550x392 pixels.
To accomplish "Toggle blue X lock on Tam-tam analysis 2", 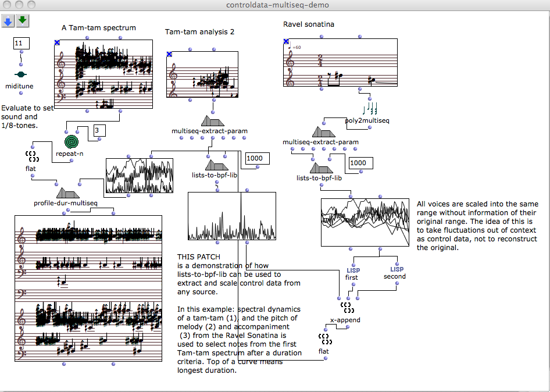I will tap(169, 54).
